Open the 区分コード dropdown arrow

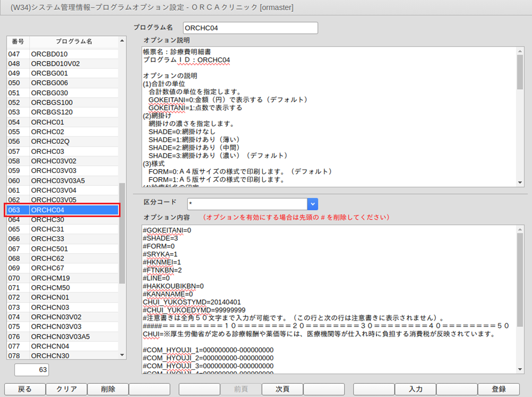pyautogui.click(x=313, y=204)
